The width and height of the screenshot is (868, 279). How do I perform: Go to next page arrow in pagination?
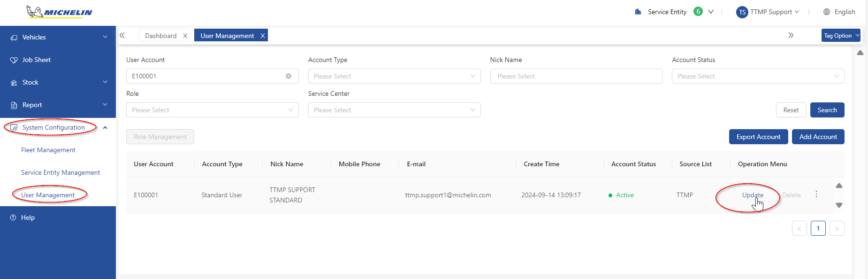coord(837,229)
